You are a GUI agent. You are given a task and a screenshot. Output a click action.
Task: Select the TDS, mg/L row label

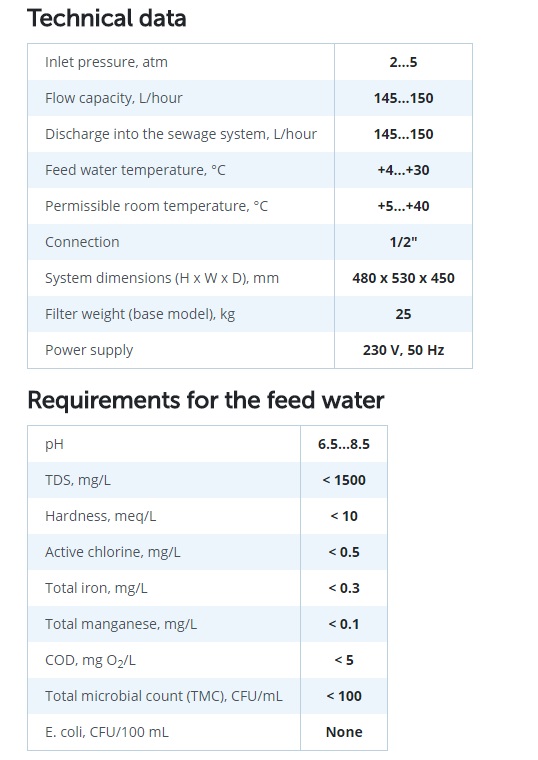[78, 480]
